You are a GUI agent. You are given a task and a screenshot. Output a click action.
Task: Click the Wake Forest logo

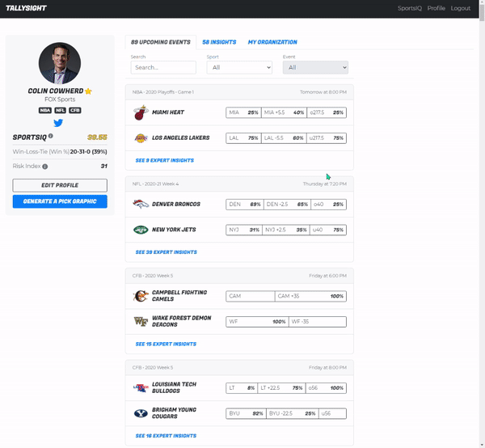(x=141, y=322)
